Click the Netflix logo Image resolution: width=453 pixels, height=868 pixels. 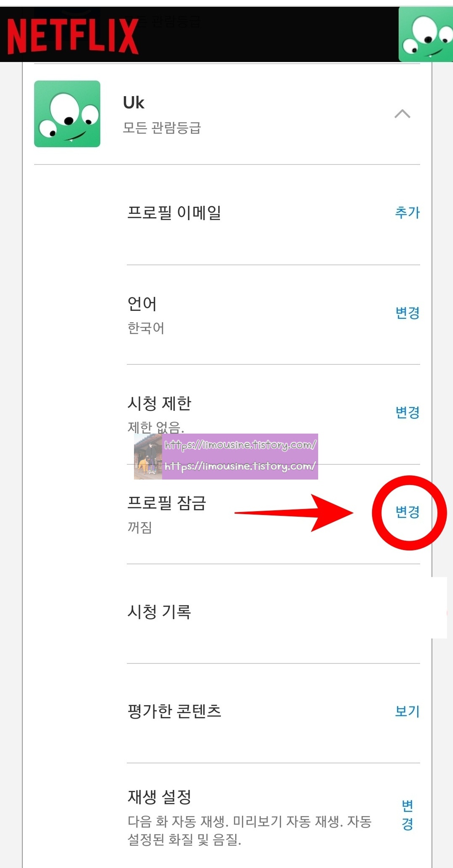(72, 36)
